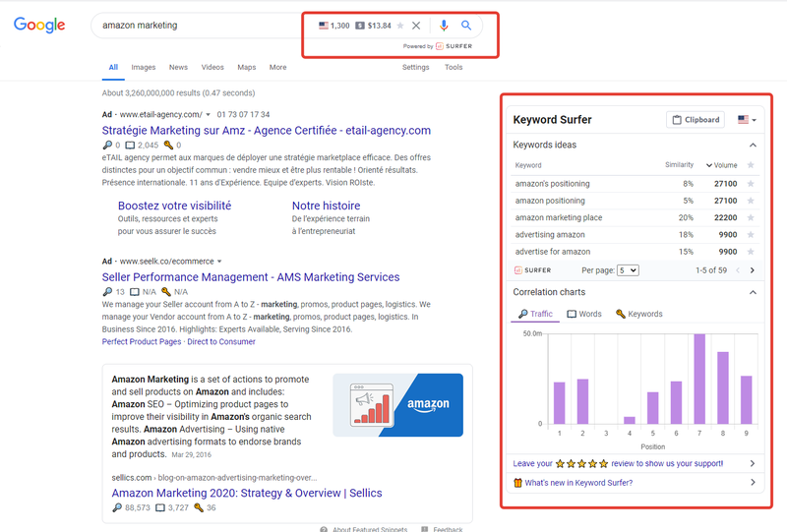
Task: Click traffic icon showing 88,573
Action: [x=116, y=507]
